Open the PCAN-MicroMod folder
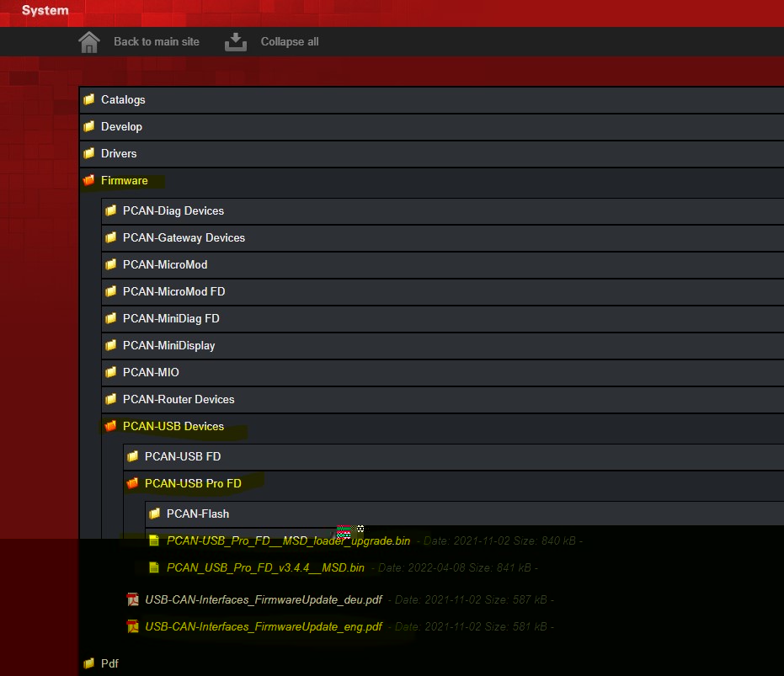The image size is (784, 676). point(165,264)
